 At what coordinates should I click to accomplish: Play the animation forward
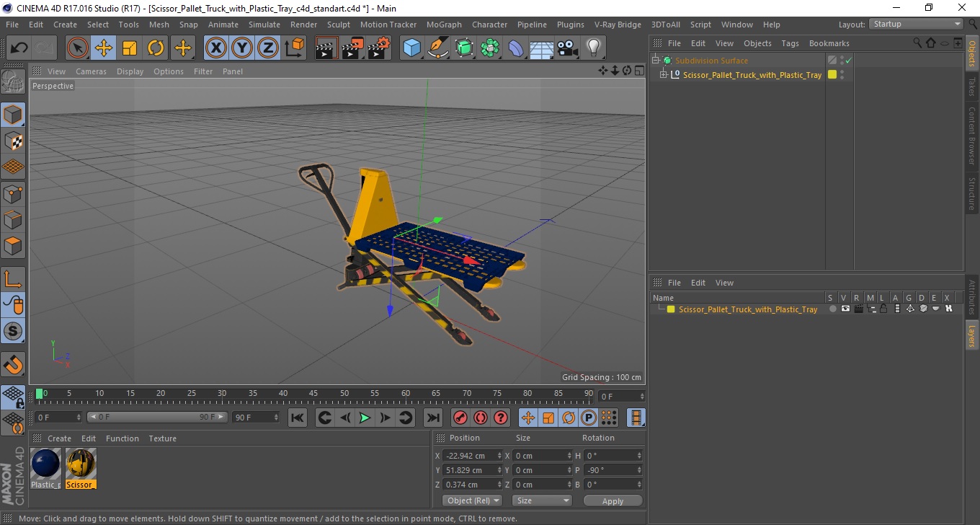coord(365,418)
